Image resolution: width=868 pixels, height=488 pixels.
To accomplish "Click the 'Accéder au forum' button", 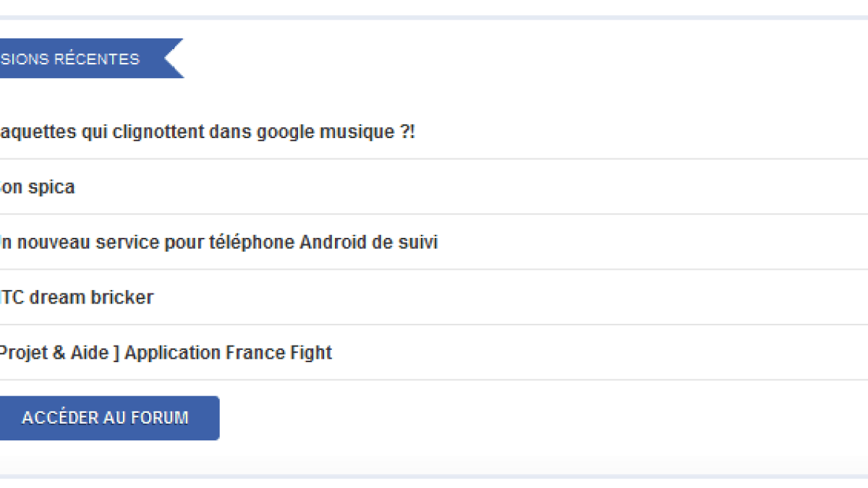I will [106, 418].
